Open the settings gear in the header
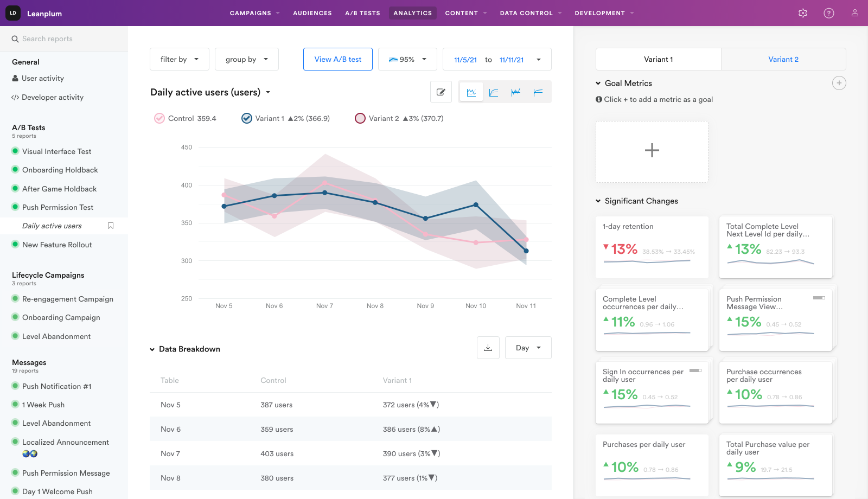This screenshot has height=499, width=868. pyautogui.click(x=803, y=13)
